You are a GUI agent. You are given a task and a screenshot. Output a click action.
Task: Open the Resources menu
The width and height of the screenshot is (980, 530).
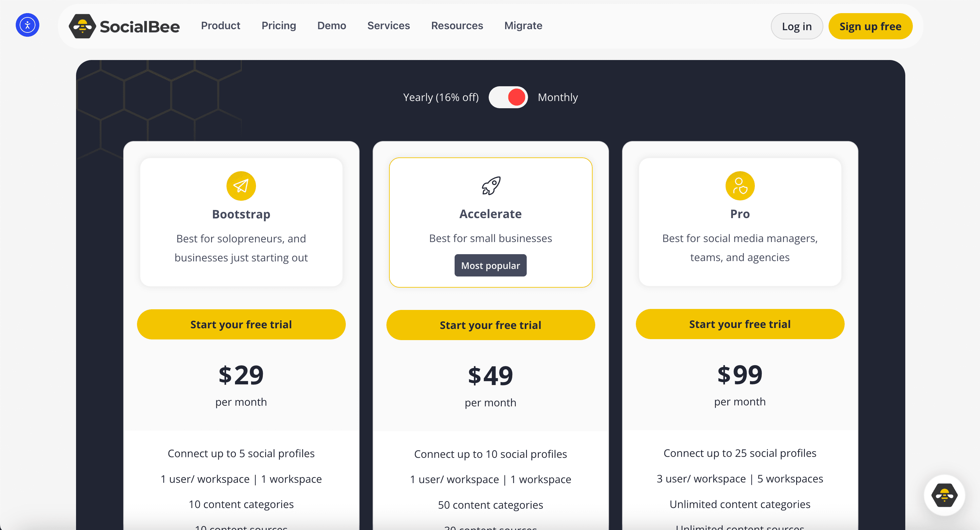[457, 26]
